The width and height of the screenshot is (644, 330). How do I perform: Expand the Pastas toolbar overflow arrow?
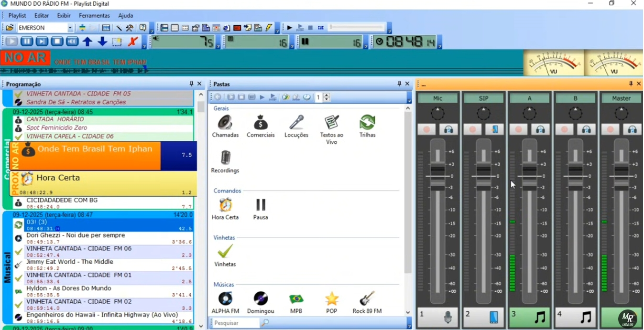click(409, 100)
